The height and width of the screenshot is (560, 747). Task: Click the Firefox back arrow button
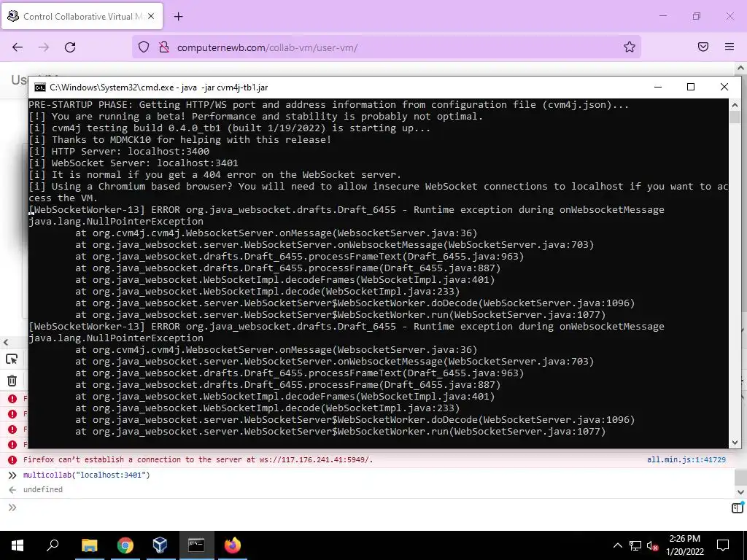18,47
